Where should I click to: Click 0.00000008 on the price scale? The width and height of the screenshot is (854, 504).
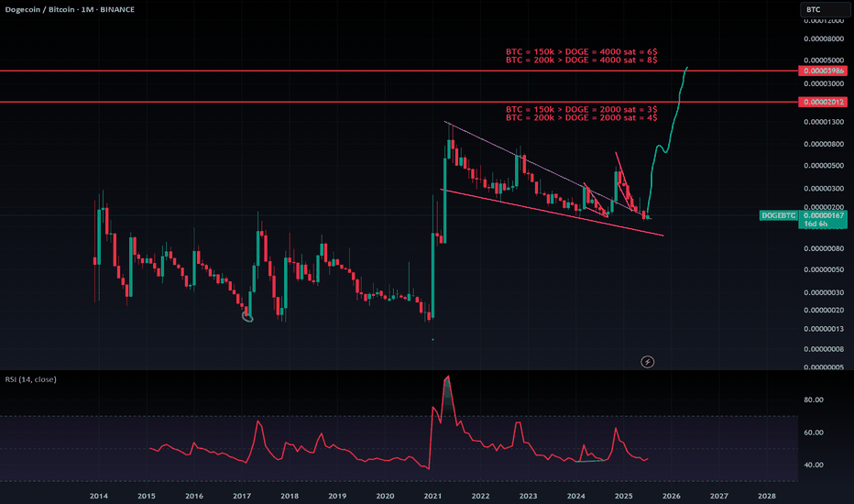(x=824, y=349)
